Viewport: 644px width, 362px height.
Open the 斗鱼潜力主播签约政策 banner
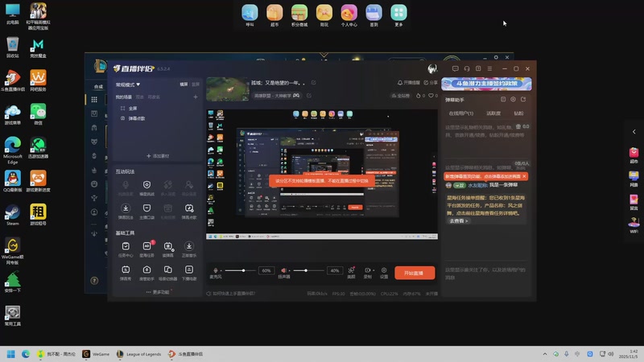click(486, 84)
